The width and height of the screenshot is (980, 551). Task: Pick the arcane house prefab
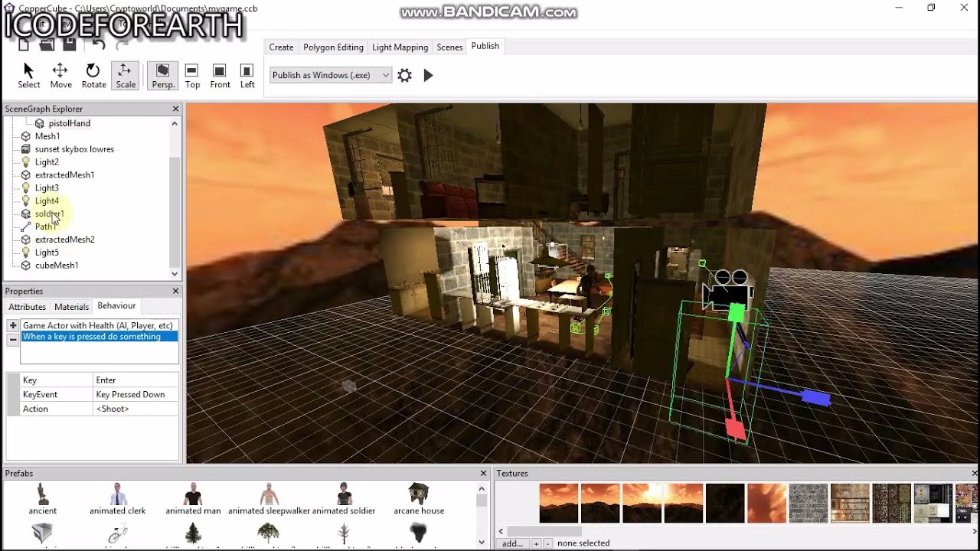[x=419, y=499]
